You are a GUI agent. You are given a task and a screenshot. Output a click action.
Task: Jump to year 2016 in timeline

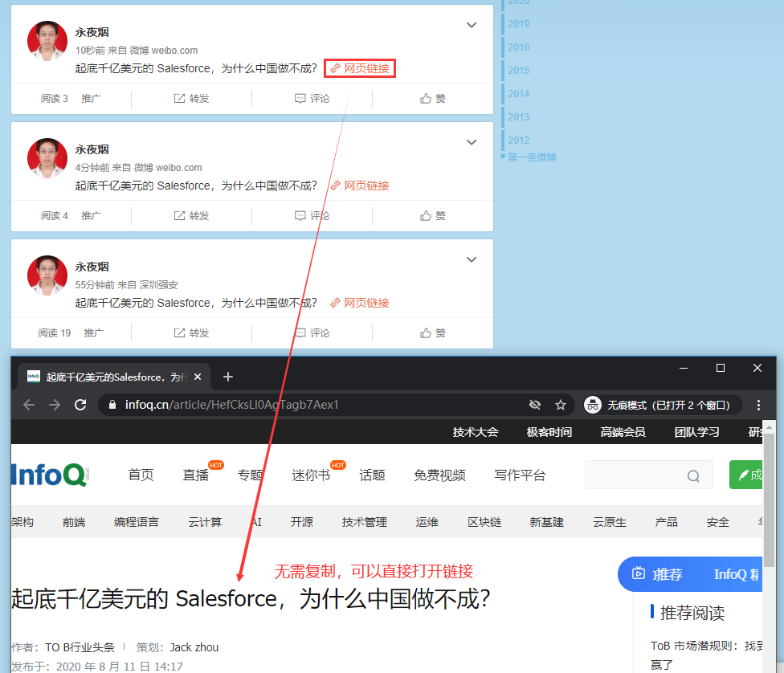tap(518, 47)
